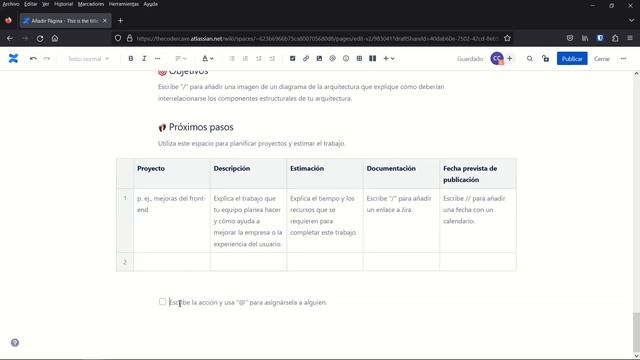Open the Texto normal style dropdown
The image size is (640, 360).
click(x=88, y=59)
